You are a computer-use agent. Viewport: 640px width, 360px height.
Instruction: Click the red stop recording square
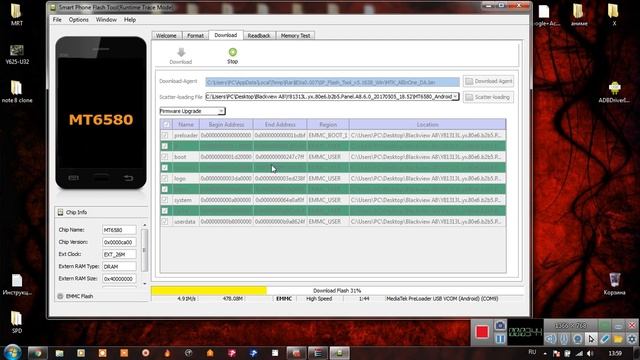coord(482,332)
